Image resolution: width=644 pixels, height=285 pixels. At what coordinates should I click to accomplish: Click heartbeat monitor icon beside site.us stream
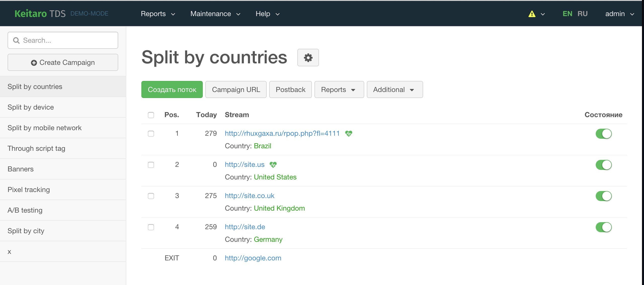pyautogui.click(x=273, y=165)
